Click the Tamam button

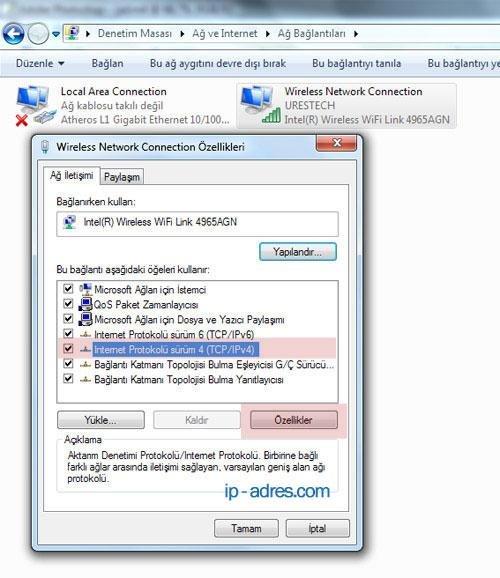(246, 528)
